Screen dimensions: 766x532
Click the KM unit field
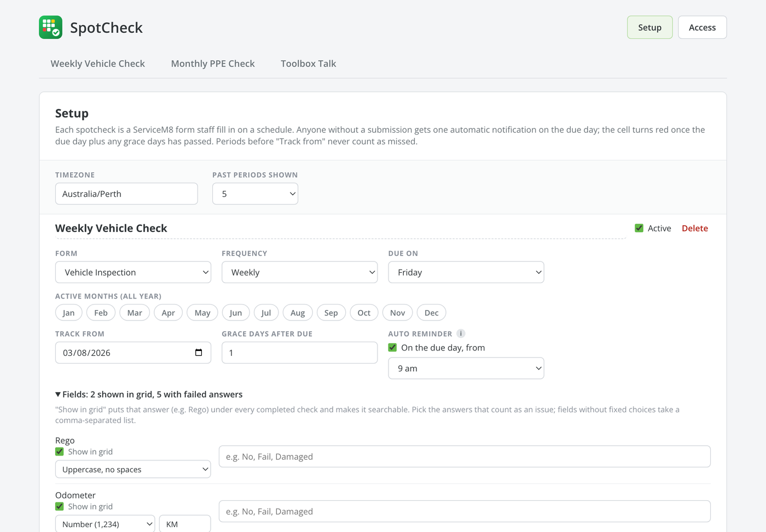[x=185, y=524]
